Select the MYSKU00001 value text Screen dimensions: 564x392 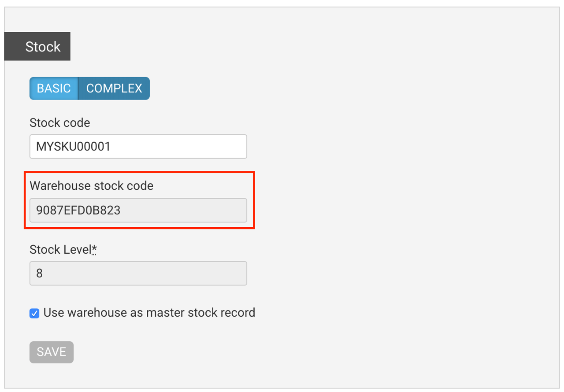pos(73,147)
